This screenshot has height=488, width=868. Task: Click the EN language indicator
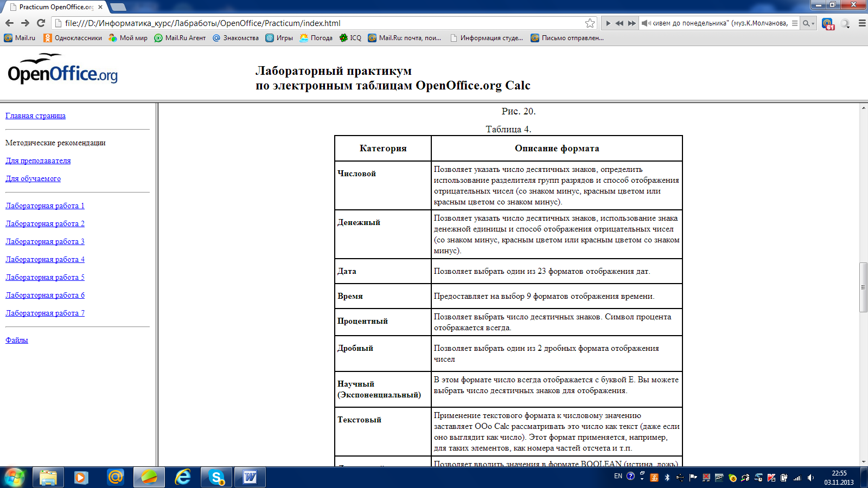pyautogui.click(x=618, y=476)
